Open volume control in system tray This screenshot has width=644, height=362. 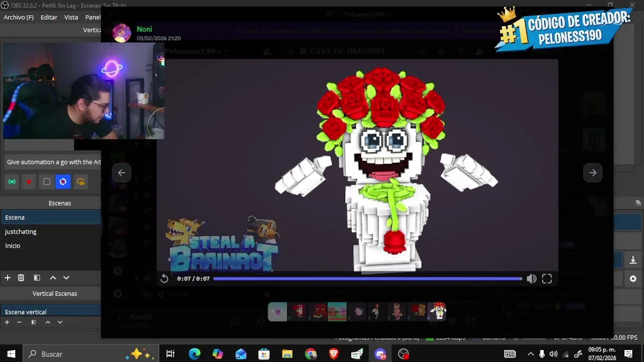553,354
